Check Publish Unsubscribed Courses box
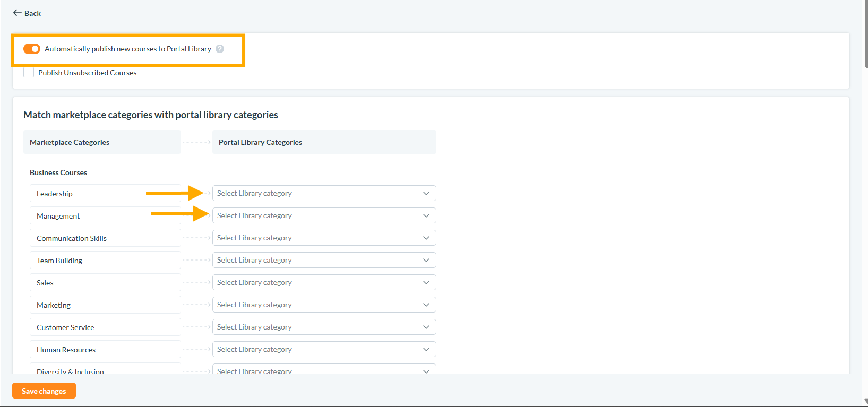The height and width of the screenshot is (407, 868). coord(29,73)
